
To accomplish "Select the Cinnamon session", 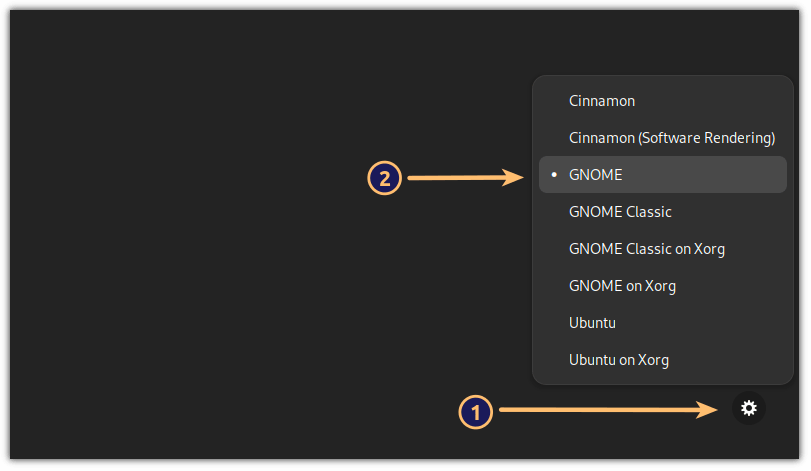I will [x=602, y=101].
